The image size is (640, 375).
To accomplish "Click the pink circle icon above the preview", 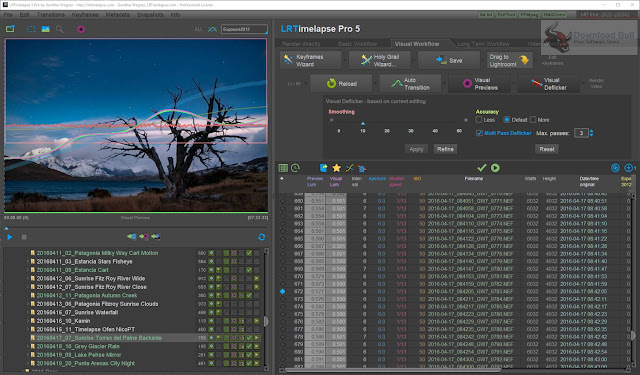I will [81, 29].
